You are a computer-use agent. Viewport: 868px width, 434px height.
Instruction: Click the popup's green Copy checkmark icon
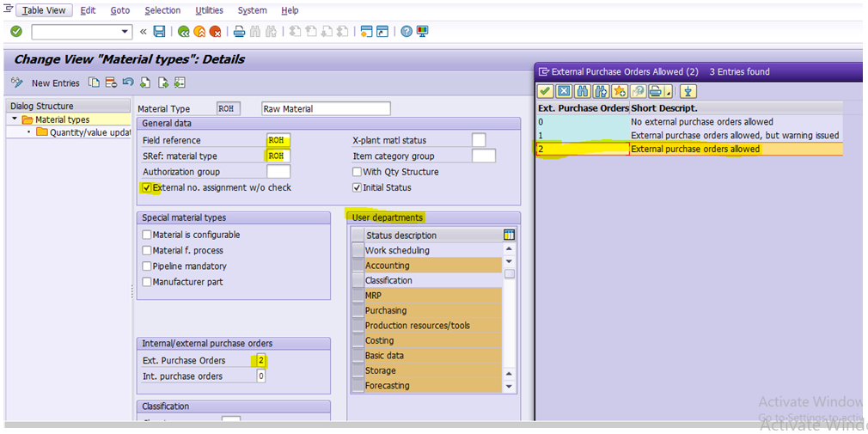click(545, 91)
